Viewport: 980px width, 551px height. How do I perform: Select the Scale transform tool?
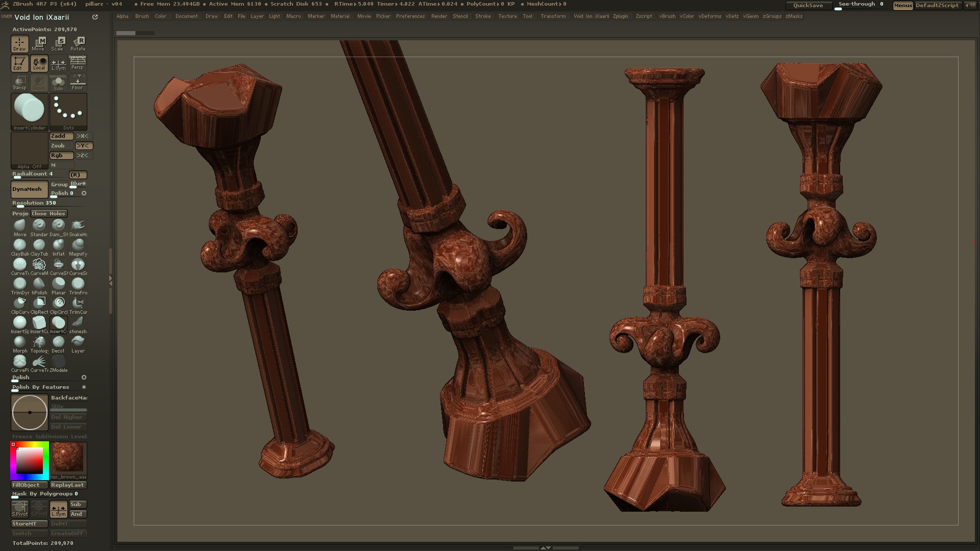(x=58, y=44)
